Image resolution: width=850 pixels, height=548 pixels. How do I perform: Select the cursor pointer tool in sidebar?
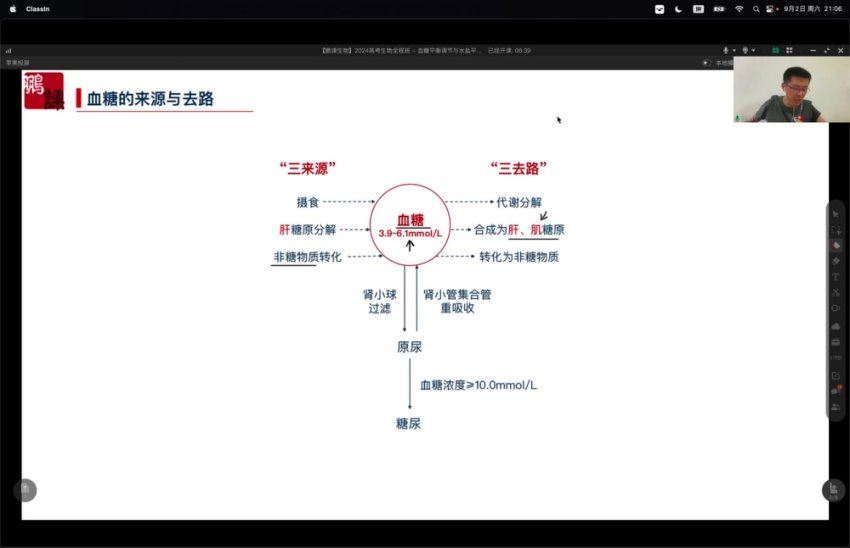click(x=836, y=213)
